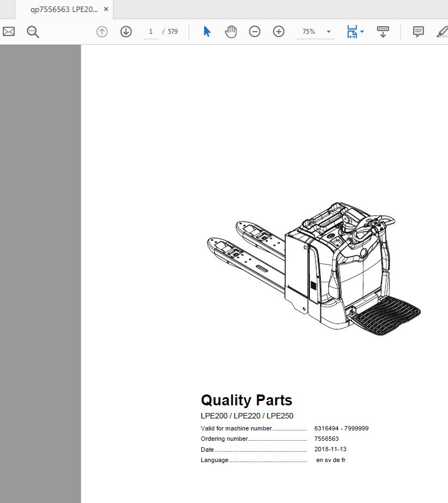Click the Valid for machine number label
This screenshot has width=448, height=503.
[x=236, y=428]
